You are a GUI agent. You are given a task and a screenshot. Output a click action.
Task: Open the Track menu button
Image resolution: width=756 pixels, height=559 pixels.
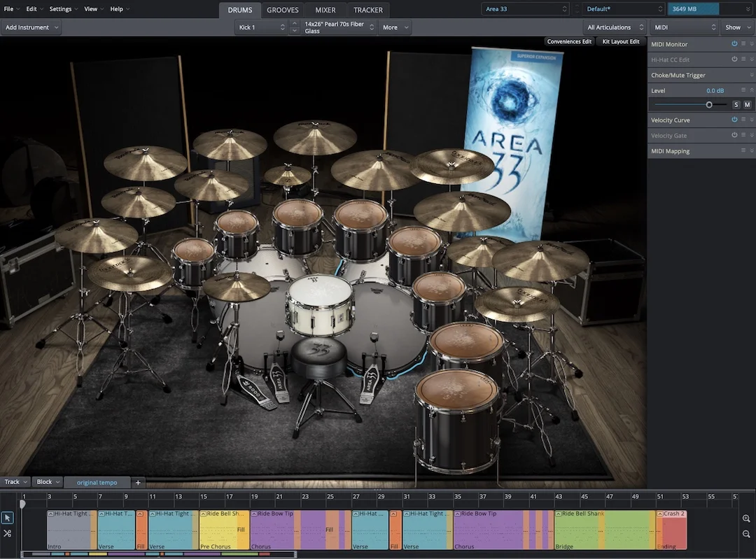15,482
